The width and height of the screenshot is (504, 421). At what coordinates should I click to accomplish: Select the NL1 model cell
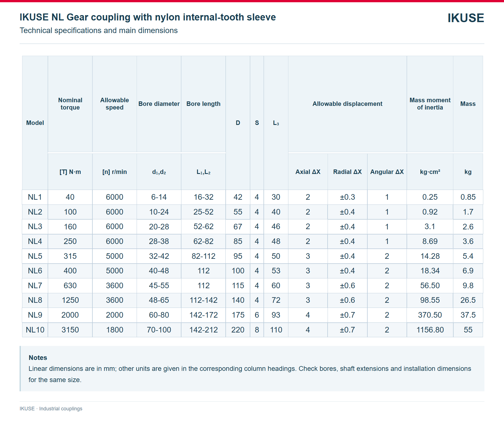pyautogui.click(x=35, y=197)
